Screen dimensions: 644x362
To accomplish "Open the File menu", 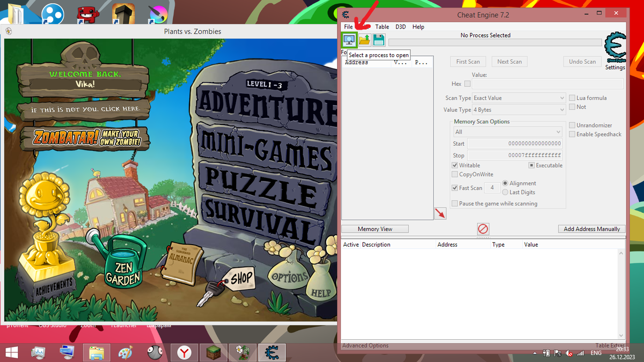I will tap(349, 27).
